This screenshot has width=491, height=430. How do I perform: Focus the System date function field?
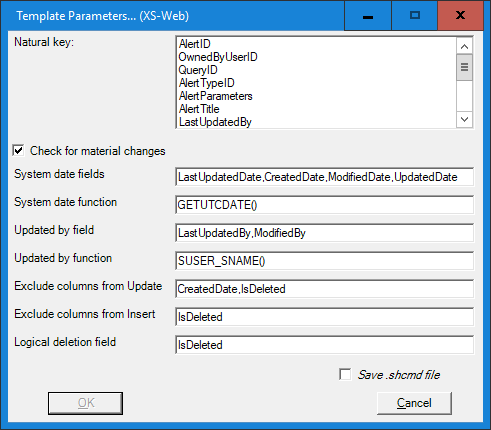point(324,205)
